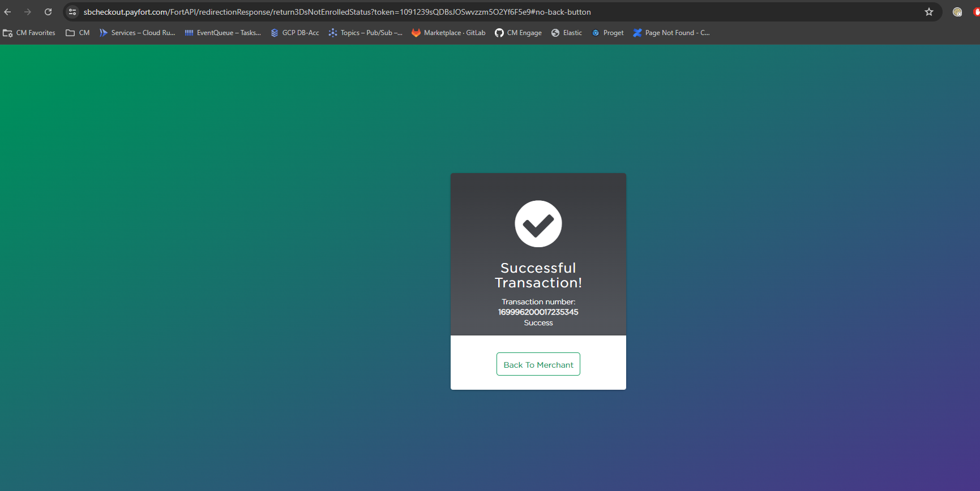Open the CM bookmark folder

[78, 33]
